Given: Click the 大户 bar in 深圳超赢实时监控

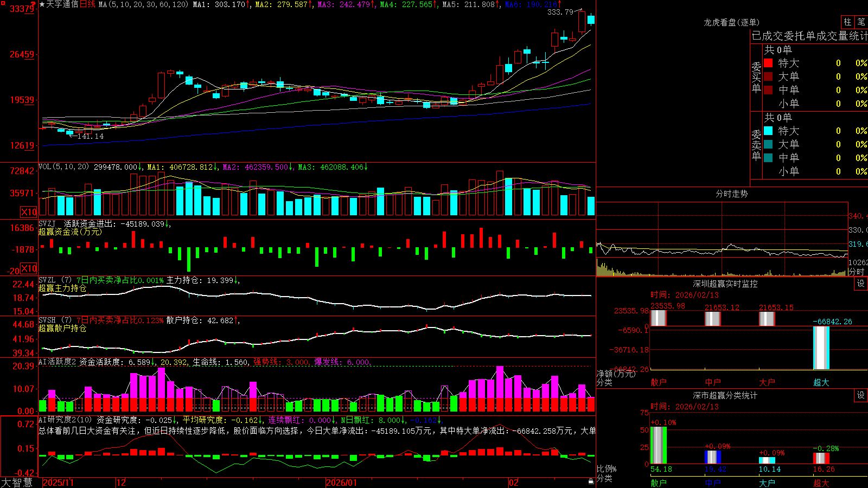Looking at the screenshot, I should coord(767,319).
